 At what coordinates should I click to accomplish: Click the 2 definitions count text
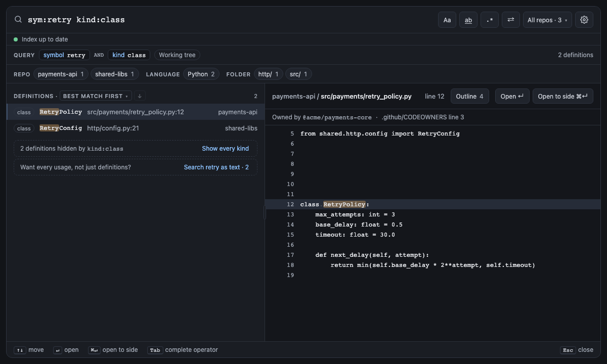[x=576, y=55]
